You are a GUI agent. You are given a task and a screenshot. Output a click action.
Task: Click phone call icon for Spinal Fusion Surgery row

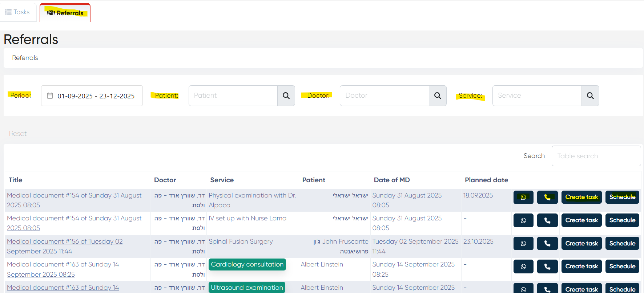tap(547, 243)
